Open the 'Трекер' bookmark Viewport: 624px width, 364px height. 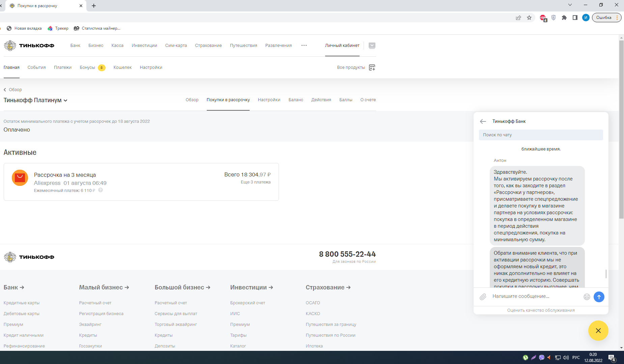pos(58,28)
